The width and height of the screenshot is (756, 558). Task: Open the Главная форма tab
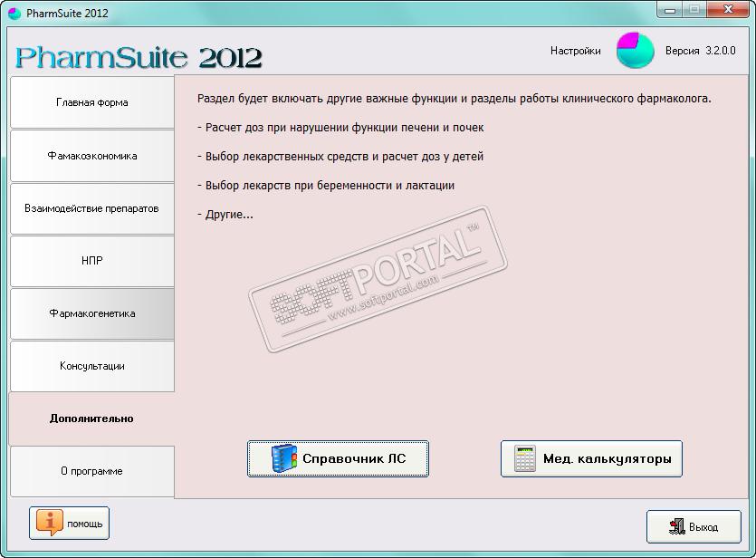point(92,102)
